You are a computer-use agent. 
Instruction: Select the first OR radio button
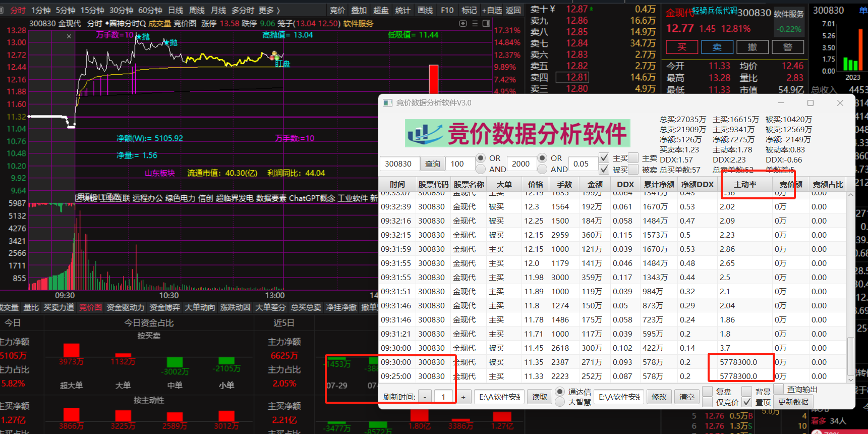point(481,158)
